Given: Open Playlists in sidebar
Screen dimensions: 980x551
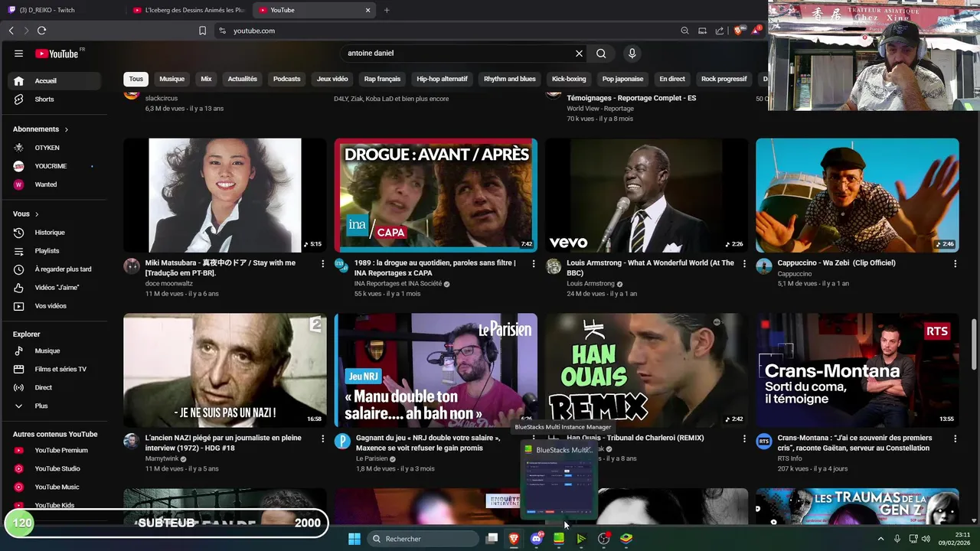Looking at the screenshot, I should coord(54,251).
